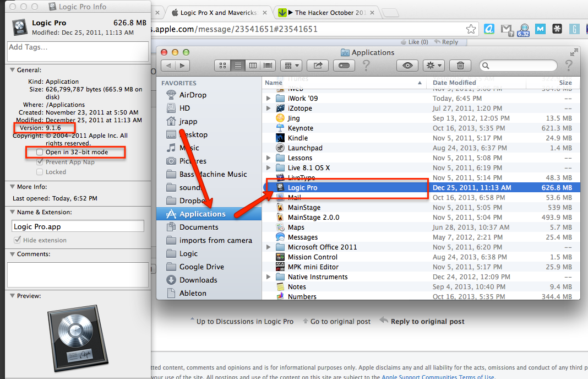
Task: Sort Finder list by Date Modified
Action: (476, 83)
